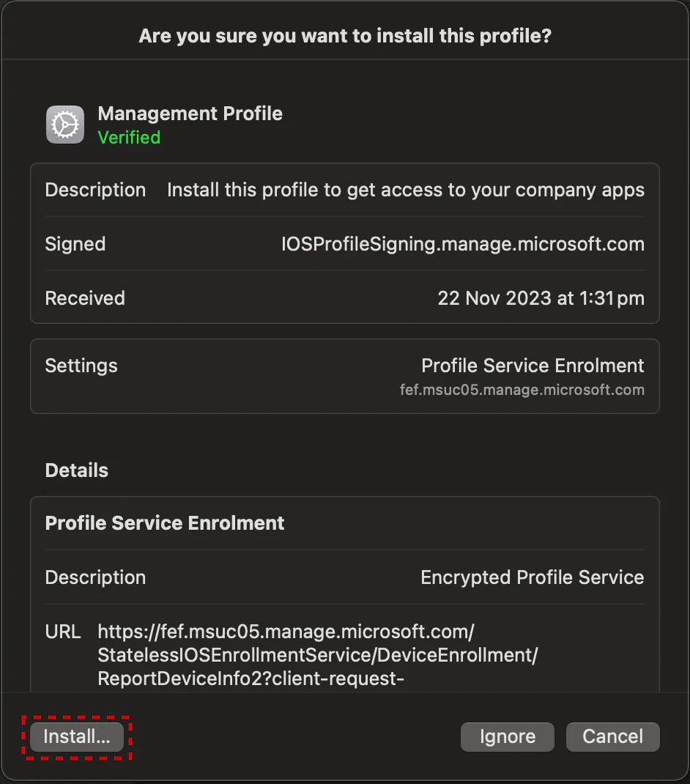Click the Settings row Profile Service Enrolment
Viewport: 690px width, 784px height.
pos(345,376)
